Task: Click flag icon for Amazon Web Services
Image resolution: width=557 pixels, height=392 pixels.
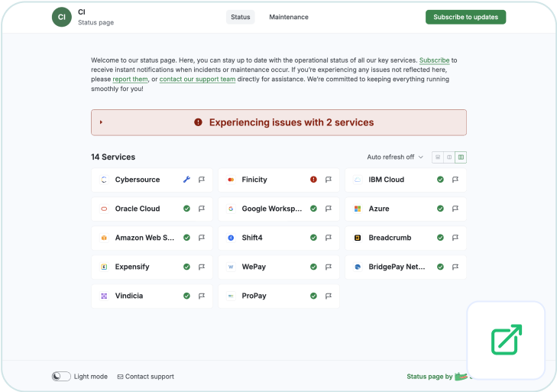Action: 202,238
